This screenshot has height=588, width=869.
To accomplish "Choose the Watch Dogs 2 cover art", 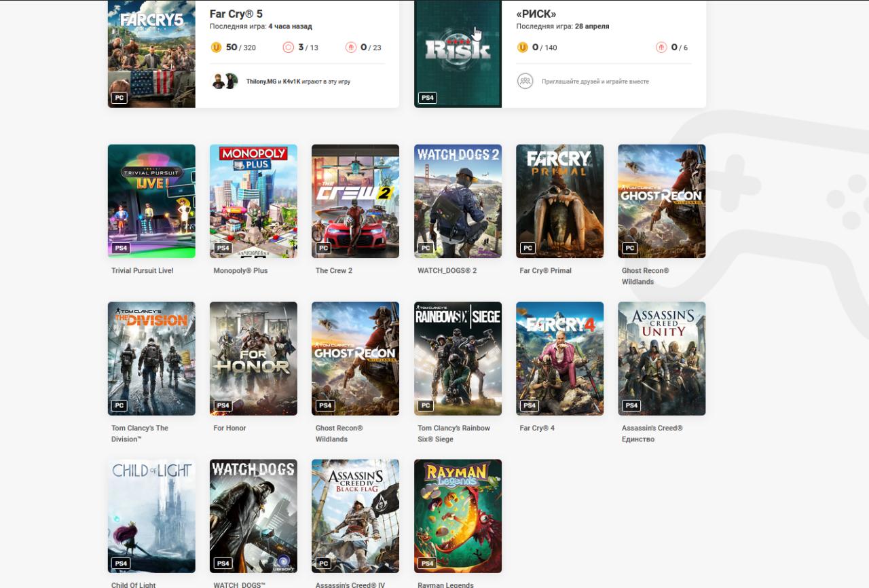I will (x=458, y=200).
